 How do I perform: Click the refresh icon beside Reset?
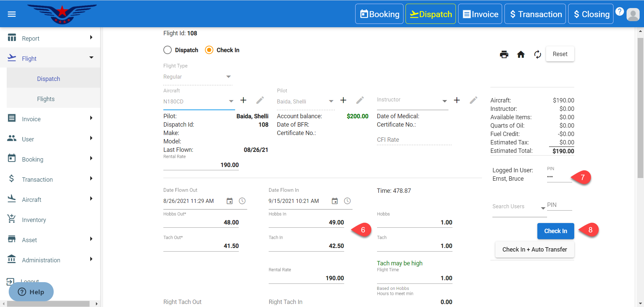click(538, 54)
